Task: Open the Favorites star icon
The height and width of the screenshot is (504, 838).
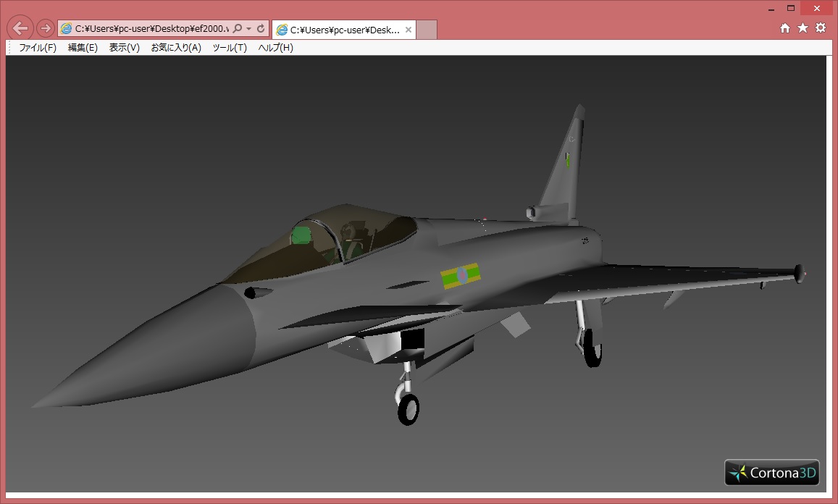Action: 803,28
